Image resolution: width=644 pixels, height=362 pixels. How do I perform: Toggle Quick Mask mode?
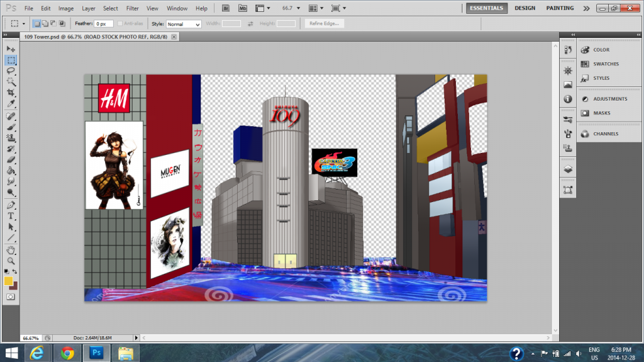click(11, 297)
